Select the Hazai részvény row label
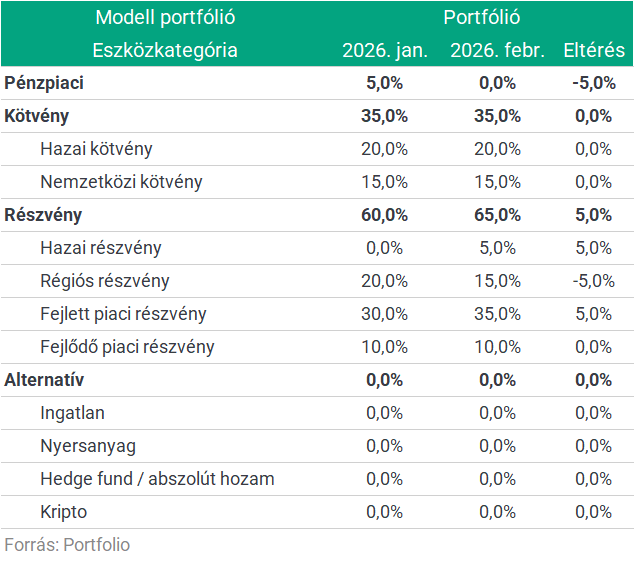 (101, 248)
